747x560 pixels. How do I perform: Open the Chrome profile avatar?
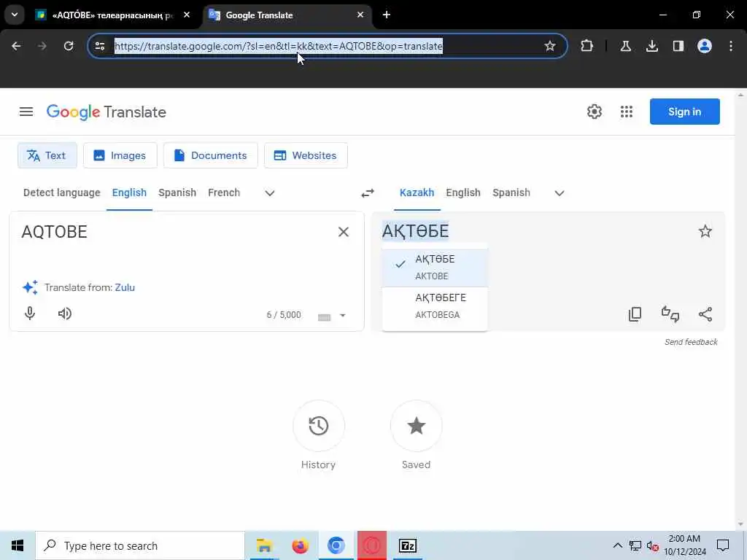click(705, 46)
